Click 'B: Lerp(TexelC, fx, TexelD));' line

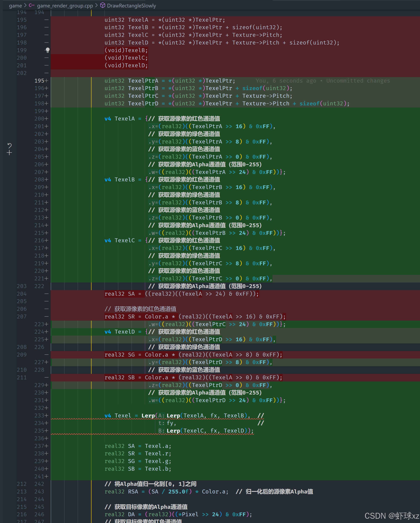coord(206,431)
